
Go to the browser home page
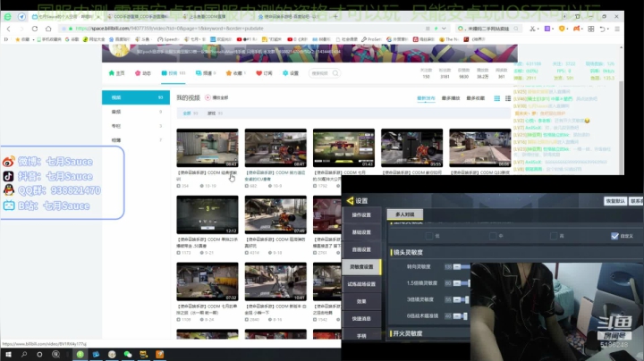[x=48, y=29]
